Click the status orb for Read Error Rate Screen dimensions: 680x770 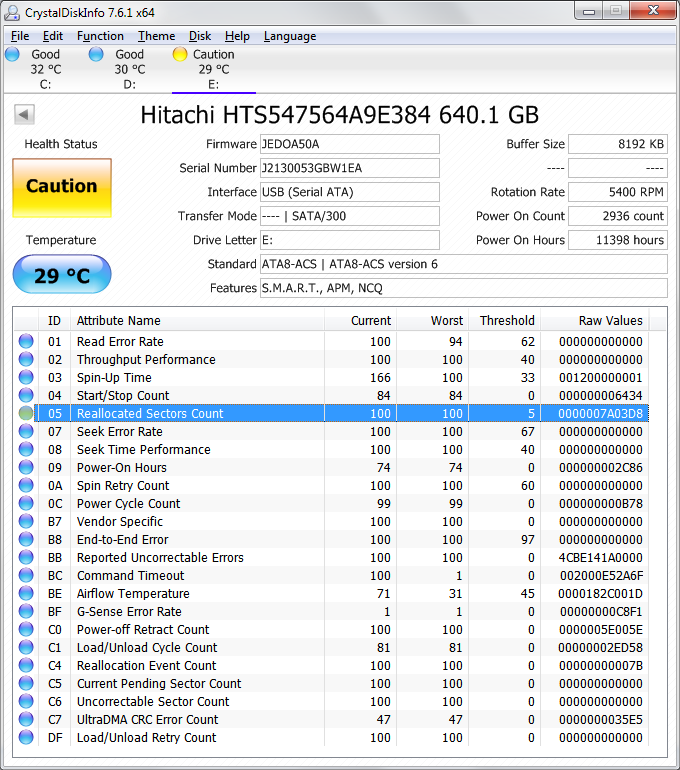(x=26, y=342)
